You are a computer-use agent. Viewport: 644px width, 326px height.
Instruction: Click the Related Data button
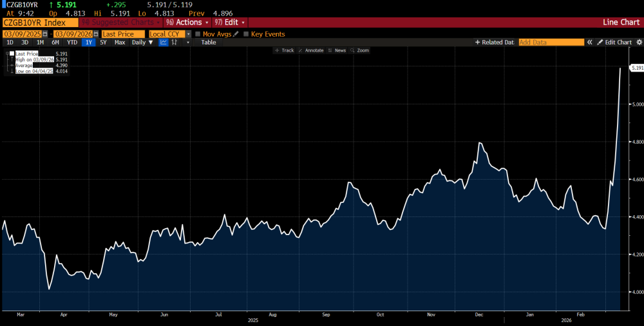click(x=494, y=43)
